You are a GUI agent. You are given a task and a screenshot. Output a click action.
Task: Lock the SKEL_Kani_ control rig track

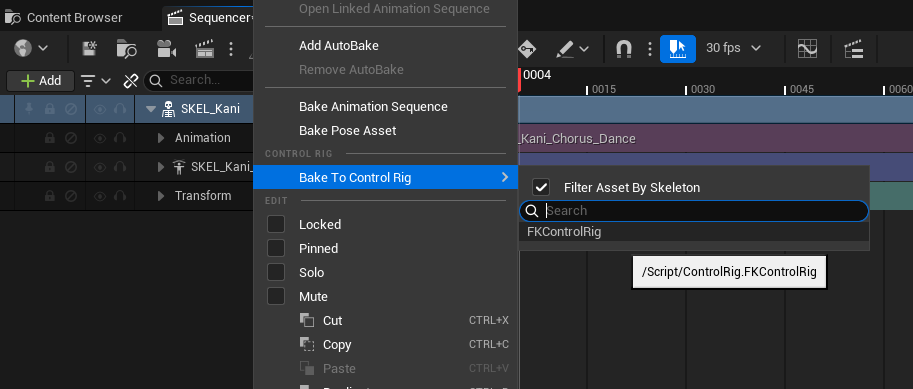(x=50, y=167)
